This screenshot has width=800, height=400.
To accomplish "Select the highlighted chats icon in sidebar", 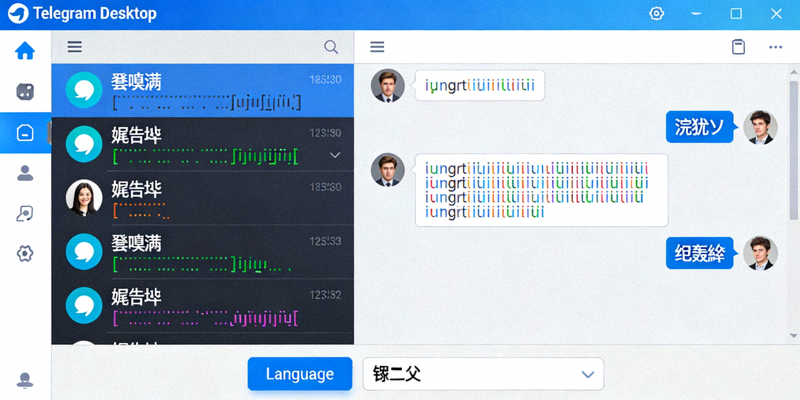I will click(25, 133).
